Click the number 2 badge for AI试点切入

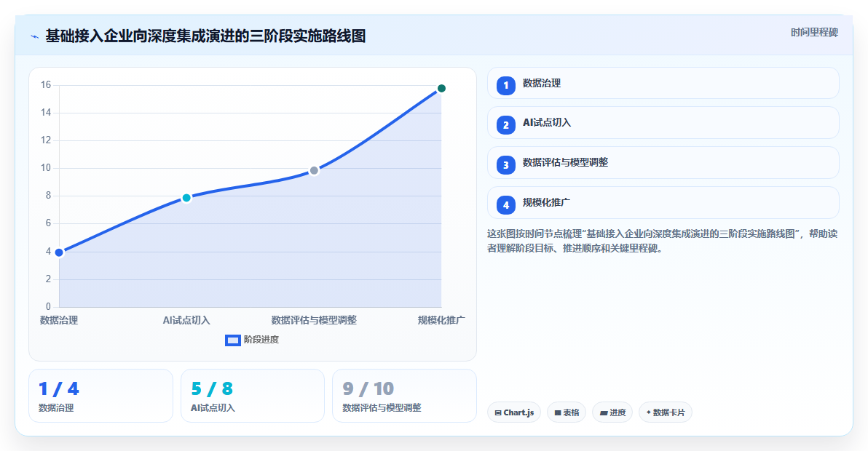point(506,125)
